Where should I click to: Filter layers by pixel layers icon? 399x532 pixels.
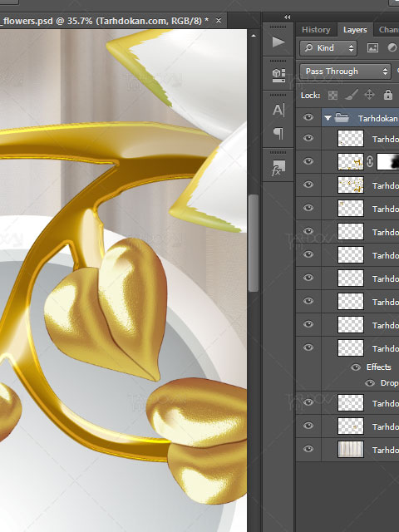click(372, 48)
